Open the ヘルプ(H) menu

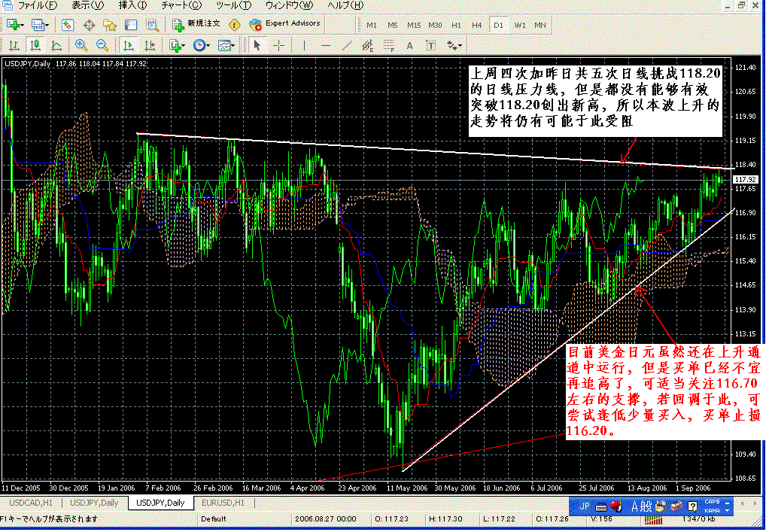click(x=345, y=5)
